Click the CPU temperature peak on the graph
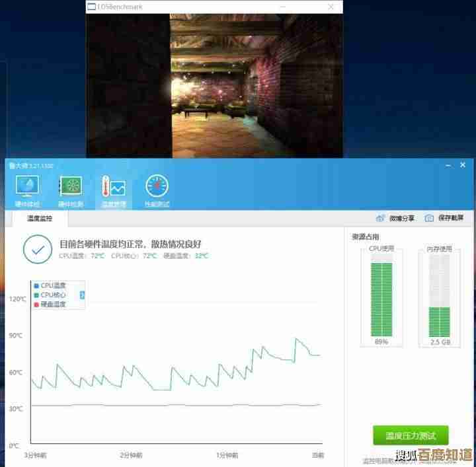 click(296, 338)
